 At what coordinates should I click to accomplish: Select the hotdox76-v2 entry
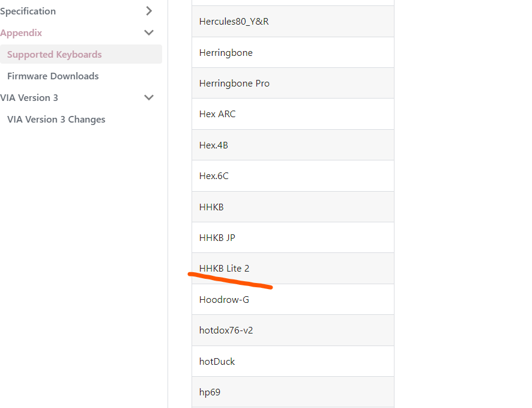(293, 330)
